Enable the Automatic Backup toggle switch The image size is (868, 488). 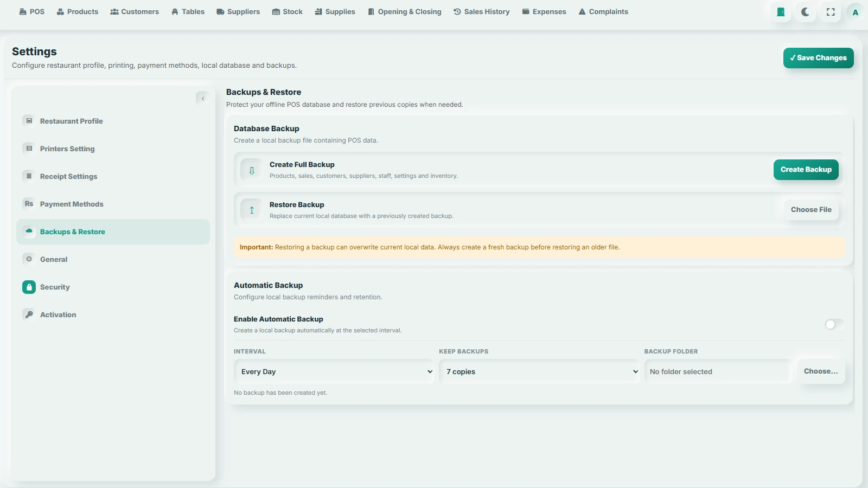pos(834,324)
